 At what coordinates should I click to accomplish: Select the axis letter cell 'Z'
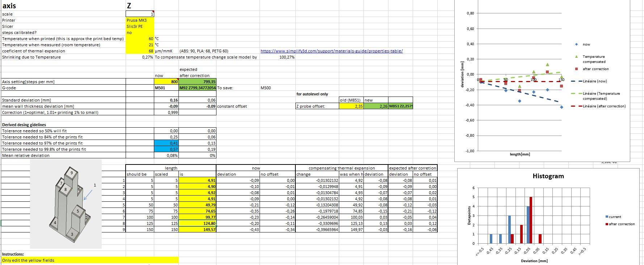point(140,6)
